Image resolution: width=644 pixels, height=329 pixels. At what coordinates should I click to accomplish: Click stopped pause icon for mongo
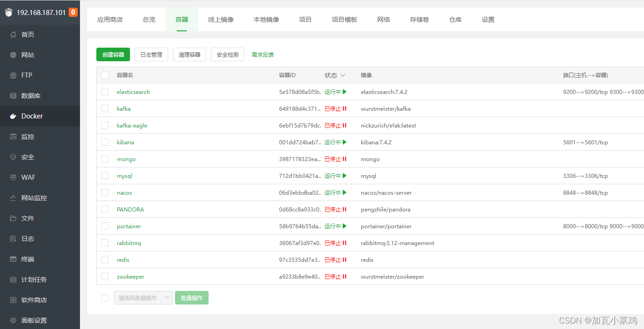(x=344, y=159)
